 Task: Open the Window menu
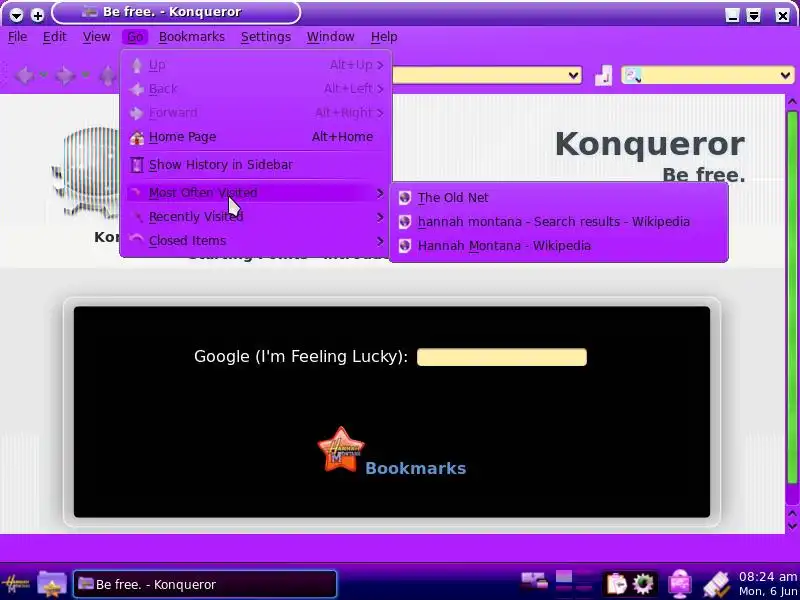[330, 37]
